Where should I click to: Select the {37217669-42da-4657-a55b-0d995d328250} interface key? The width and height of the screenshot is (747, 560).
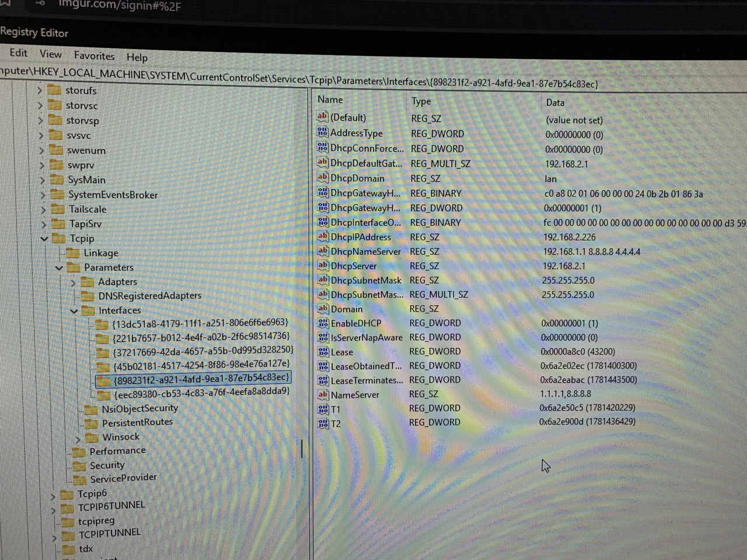[x=203, y=351]
